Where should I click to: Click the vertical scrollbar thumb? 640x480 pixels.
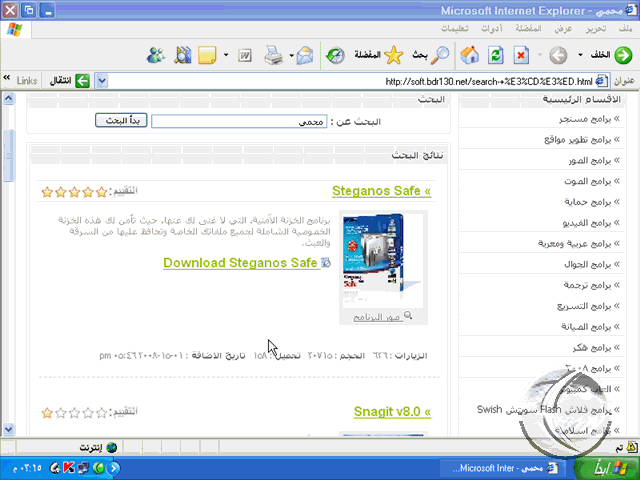tap(9, 155)
